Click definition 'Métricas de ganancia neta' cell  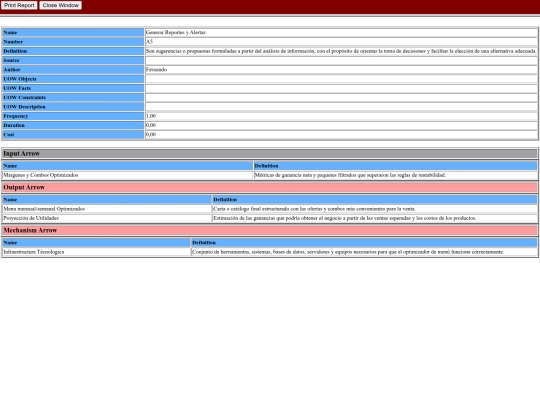point(395,175)
